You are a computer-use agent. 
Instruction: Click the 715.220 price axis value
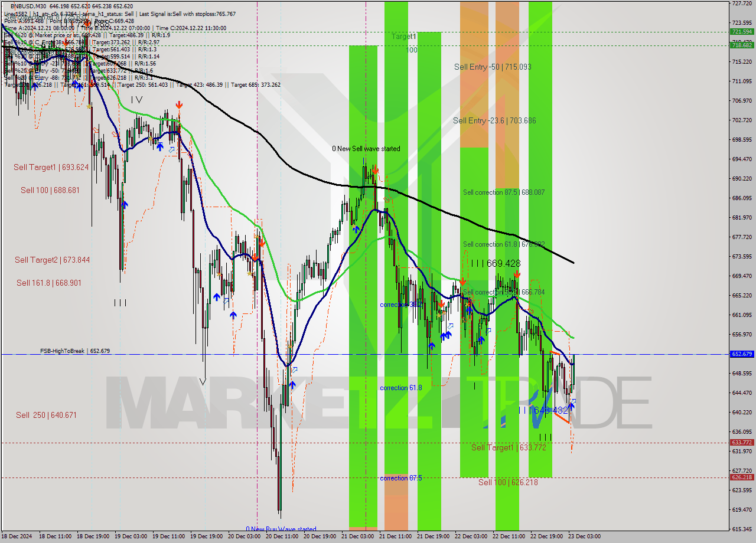coord(742,61)
